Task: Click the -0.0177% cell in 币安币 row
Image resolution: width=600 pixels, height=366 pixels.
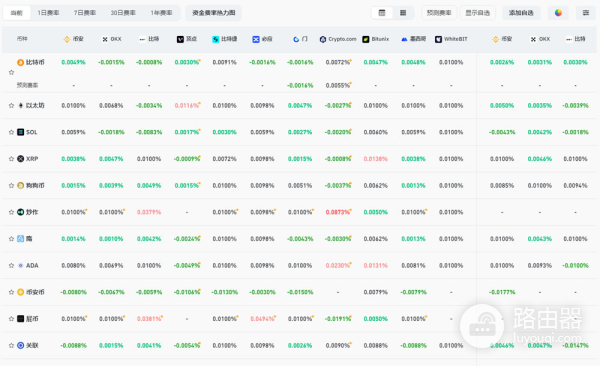Action: tap(502, 292)
